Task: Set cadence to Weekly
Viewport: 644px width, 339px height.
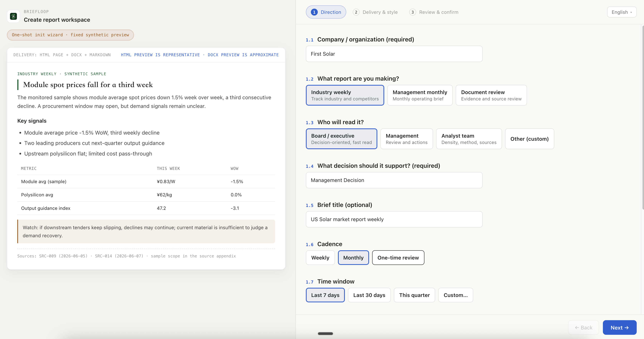Action: point(320,258)
